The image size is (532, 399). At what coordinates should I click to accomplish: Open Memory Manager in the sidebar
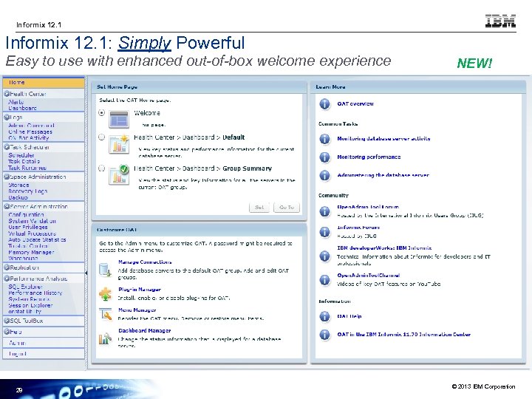[31, 253]
